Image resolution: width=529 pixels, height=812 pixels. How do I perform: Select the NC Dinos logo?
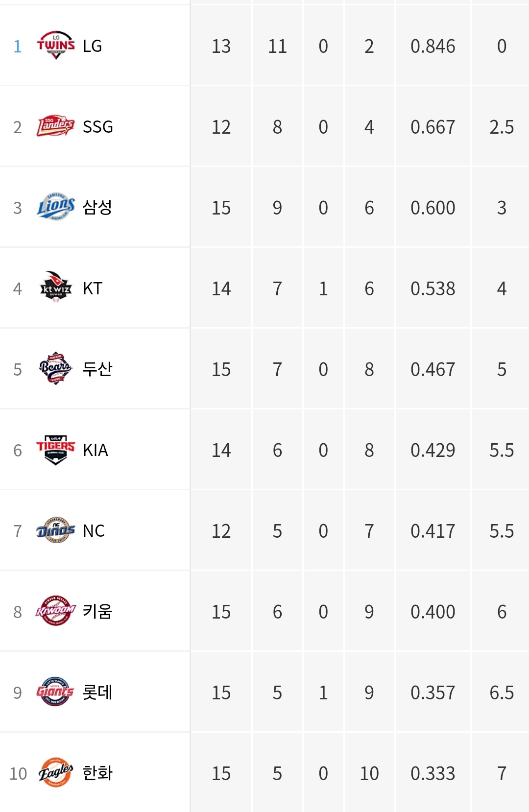tap(56, 530)
